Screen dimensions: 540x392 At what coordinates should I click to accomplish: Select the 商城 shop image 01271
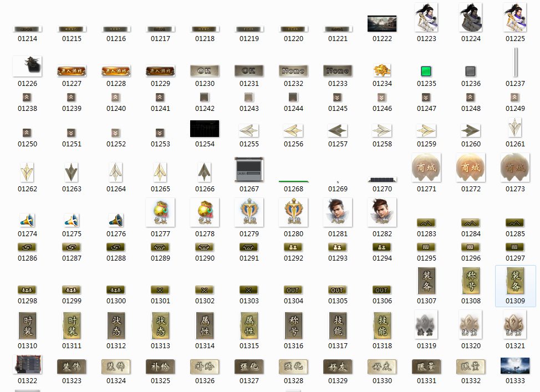[426, 168]
